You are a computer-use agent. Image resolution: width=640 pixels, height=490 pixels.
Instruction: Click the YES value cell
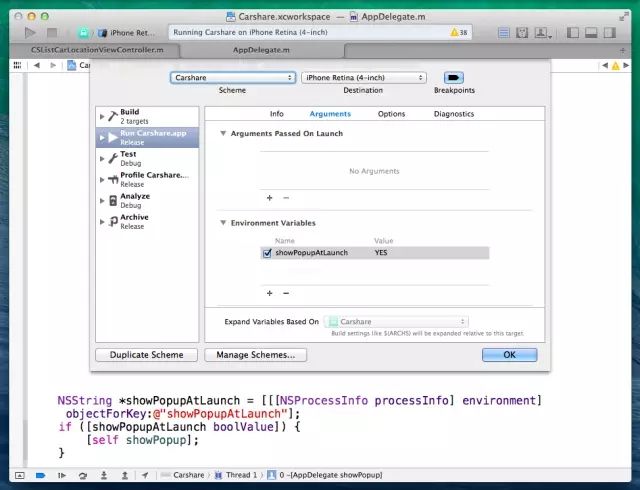[x=381, y=253]
